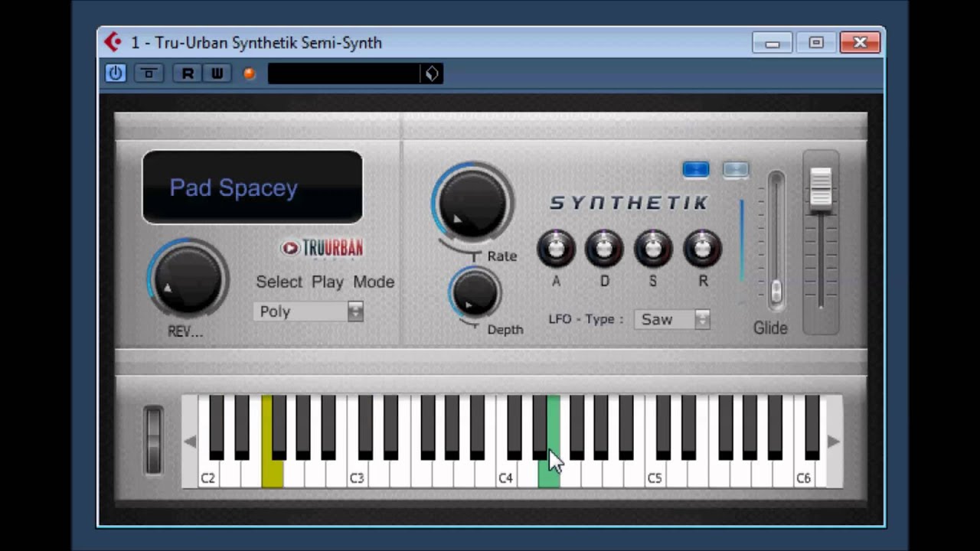
Task: Open the LFO Type Saw dropdown
Action: (672, 319)
